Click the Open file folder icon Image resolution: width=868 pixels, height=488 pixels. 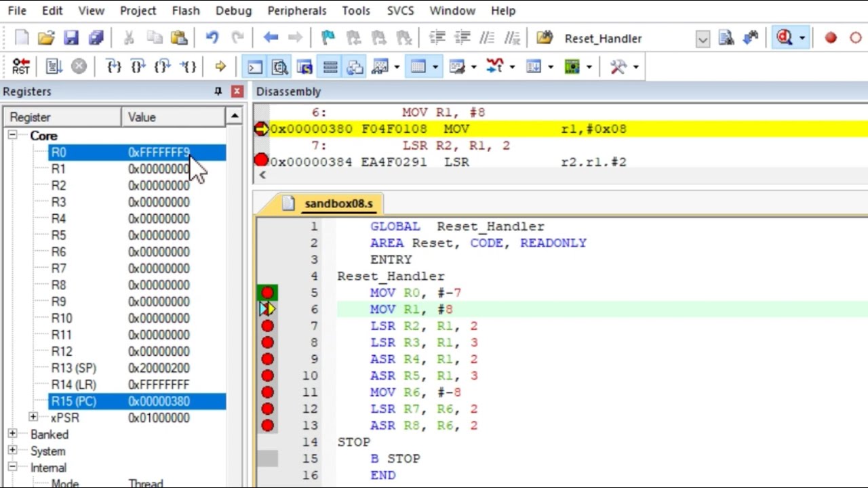46,38
